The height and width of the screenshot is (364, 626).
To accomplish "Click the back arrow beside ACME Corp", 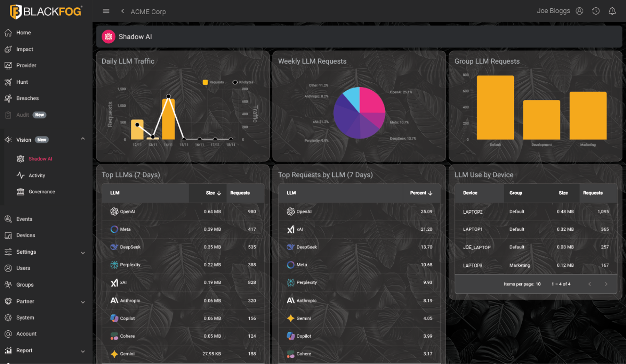I will [x=122, y=11].
